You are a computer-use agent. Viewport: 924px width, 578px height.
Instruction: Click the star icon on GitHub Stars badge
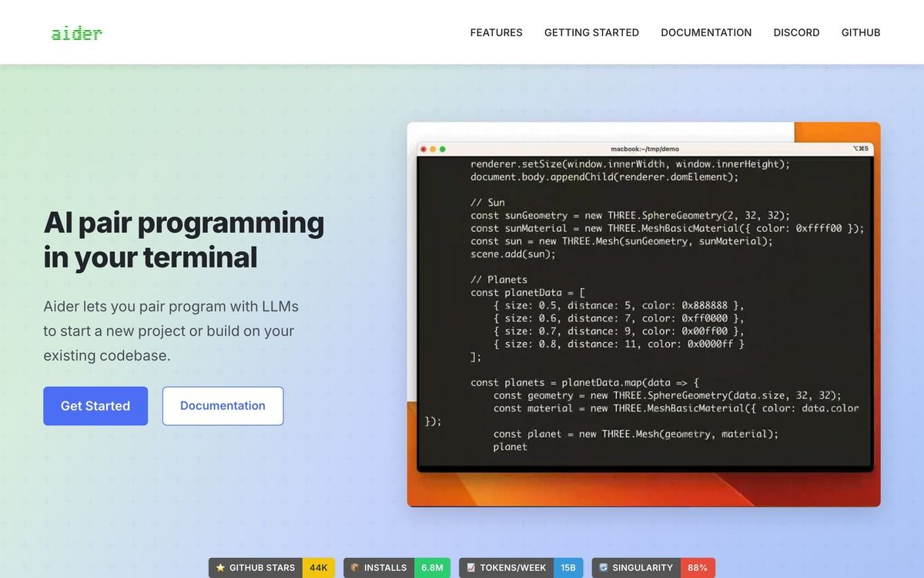[x=220, y=568]
